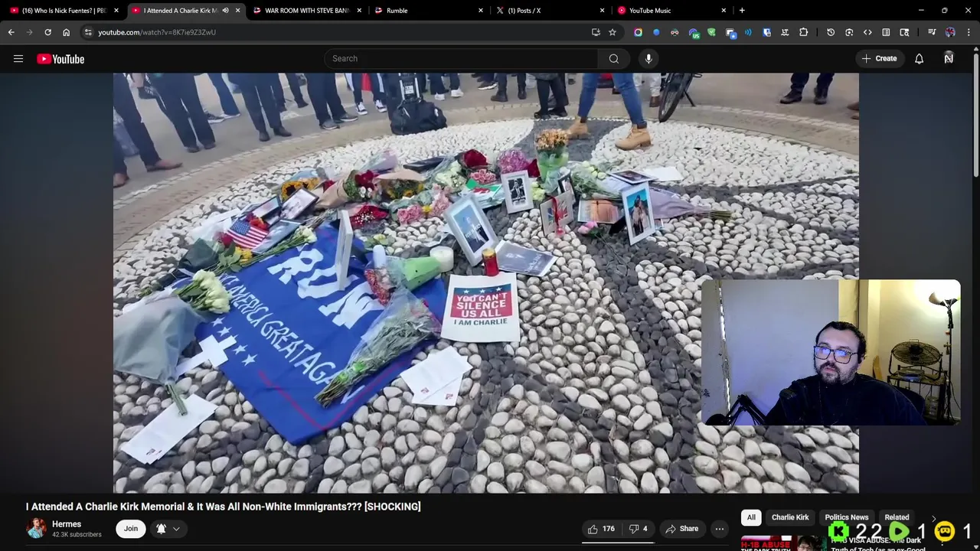
Task: Select the Charlie Kirk filter chip
Action: (790, 518)
